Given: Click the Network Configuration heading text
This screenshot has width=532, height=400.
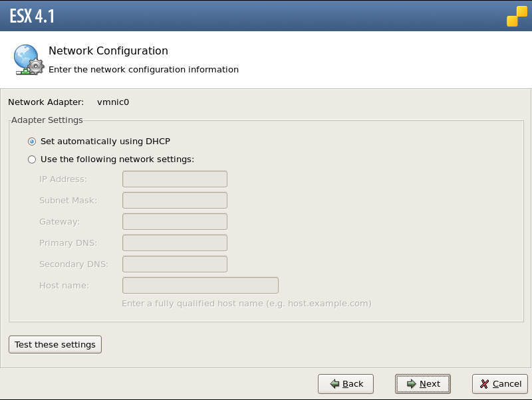Looking at the screenshot, I should tap(108, 51).
